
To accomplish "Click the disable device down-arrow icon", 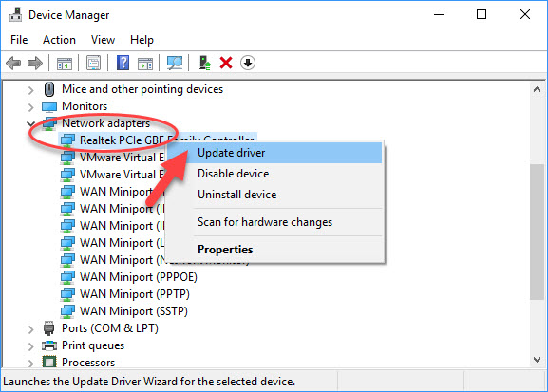I will tap(248, 64).
